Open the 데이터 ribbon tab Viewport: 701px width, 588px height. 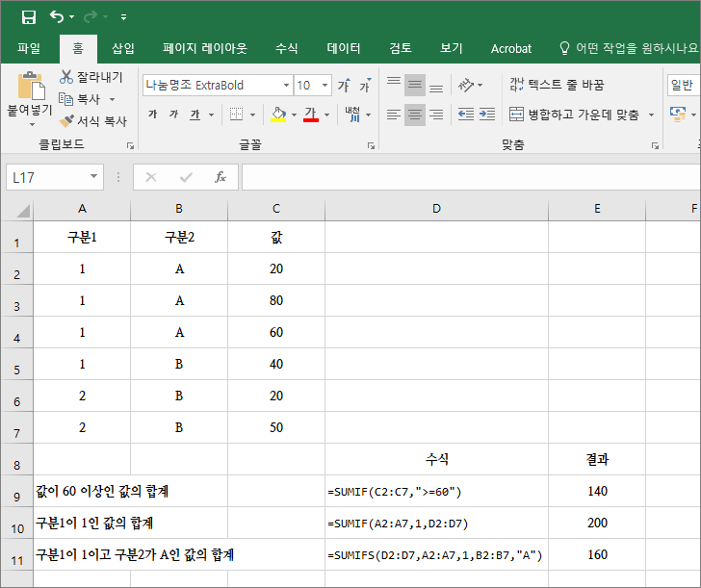click(x=344, y=48)
